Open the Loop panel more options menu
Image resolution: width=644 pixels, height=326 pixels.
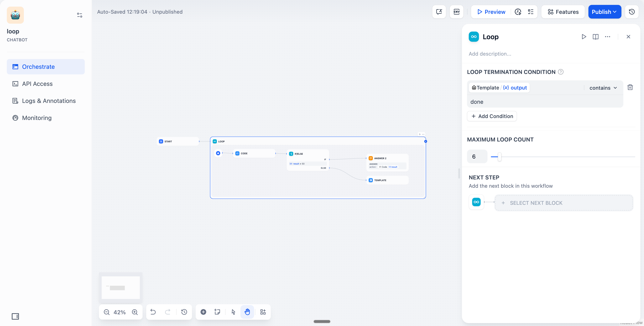coord(608,37)
